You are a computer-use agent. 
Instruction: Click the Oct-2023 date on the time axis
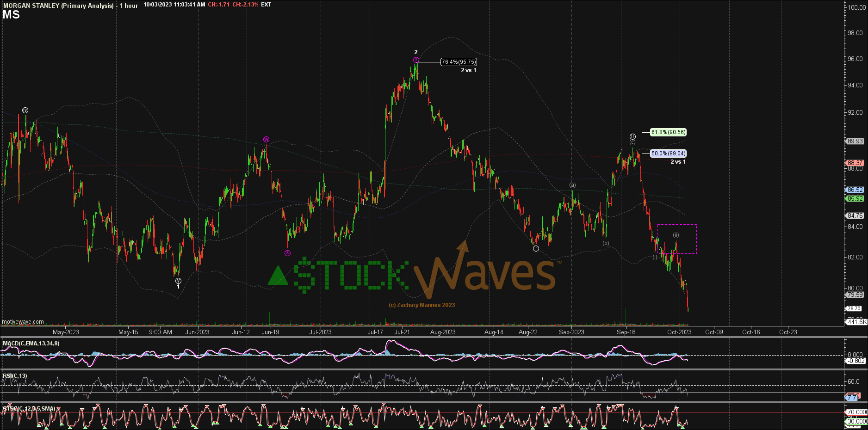(679, 332)
